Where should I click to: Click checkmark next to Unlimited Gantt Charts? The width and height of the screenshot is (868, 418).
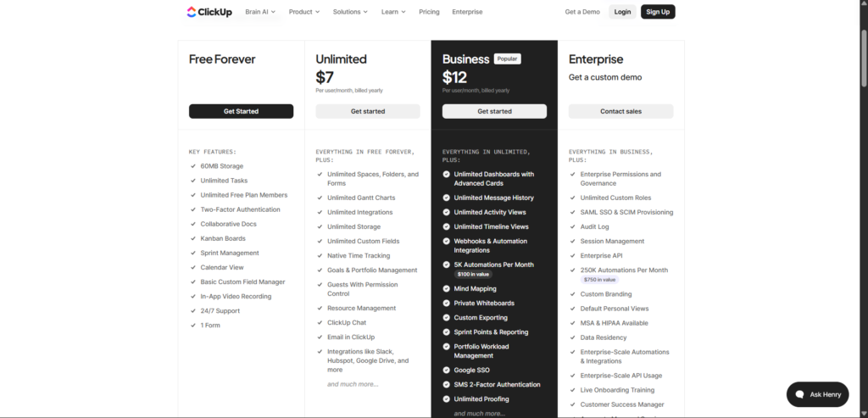(320, 198)
